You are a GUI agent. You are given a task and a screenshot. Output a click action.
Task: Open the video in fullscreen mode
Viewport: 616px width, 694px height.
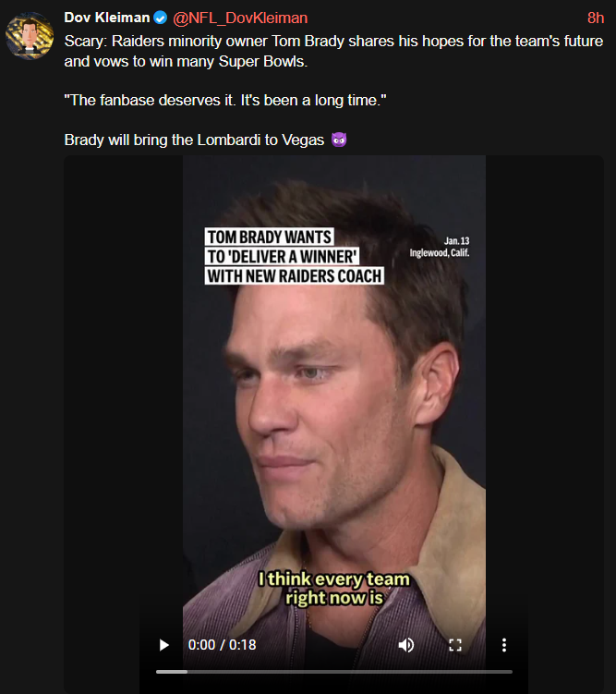(x=455, y=645)
